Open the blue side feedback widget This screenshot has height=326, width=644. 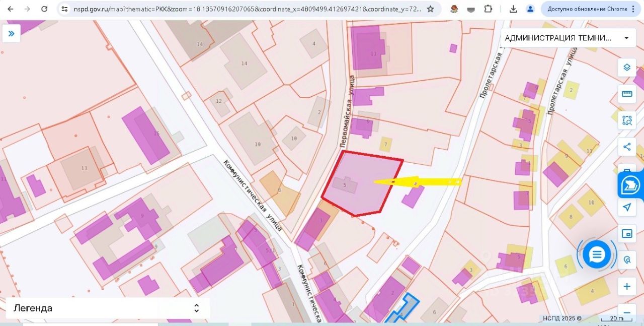[x=631, y=185]
